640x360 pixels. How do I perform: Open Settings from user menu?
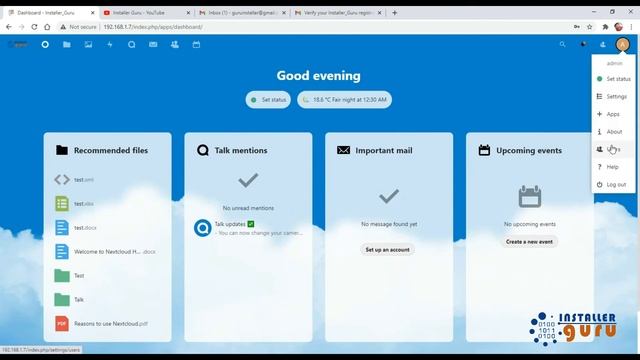[613, 96]
